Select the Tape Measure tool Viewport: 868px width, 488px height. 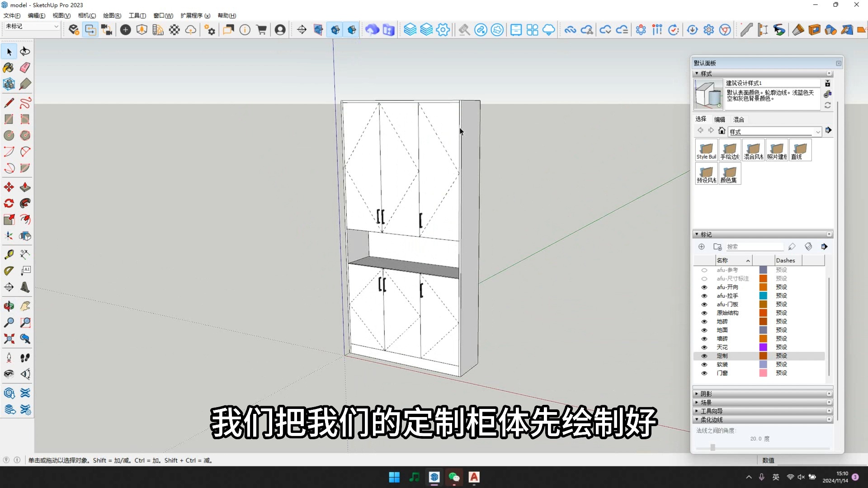click(x=9, y=255)
